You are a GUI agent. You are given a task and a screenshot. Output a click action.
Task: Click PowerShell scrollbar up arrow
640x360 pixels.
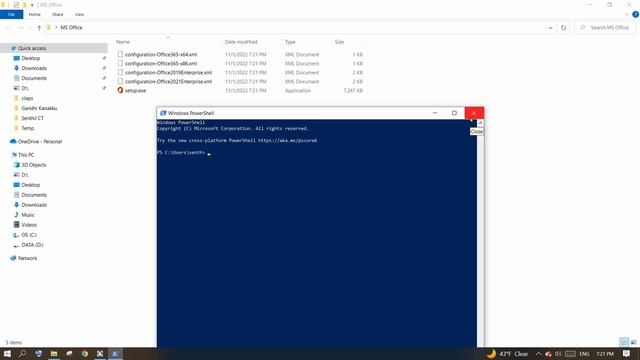[480, 123]
